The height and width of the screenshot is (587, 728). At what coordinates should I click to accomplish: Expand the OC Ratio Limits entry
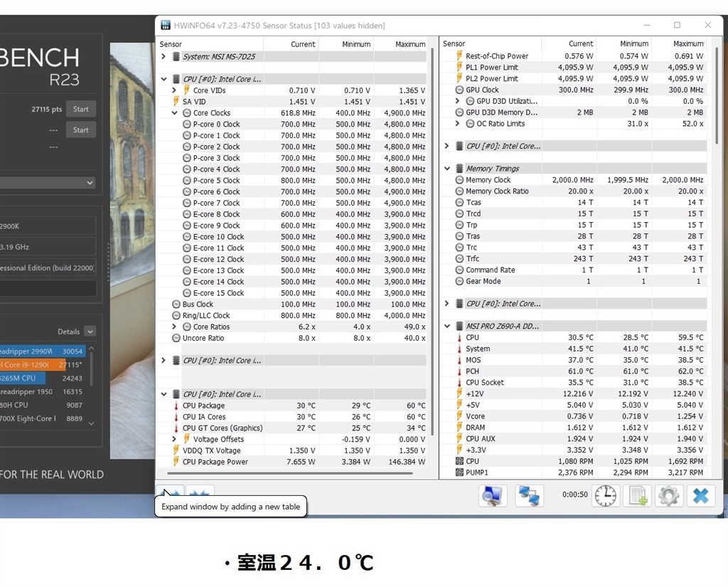pos(459,124)
